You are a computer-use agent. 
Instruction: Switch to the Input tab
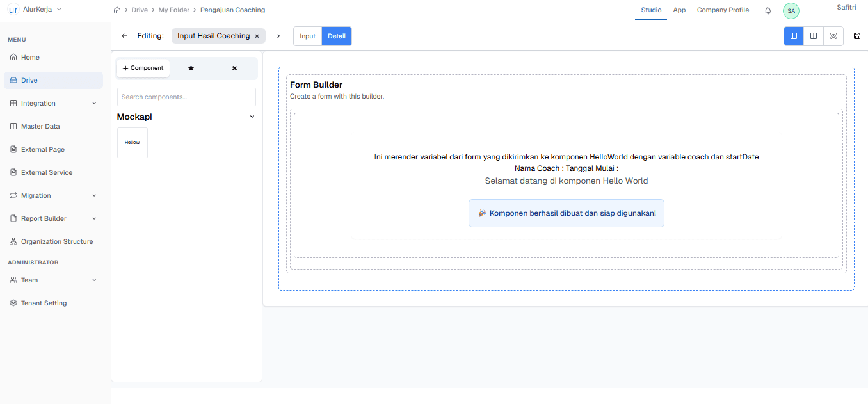click(307, 36)
